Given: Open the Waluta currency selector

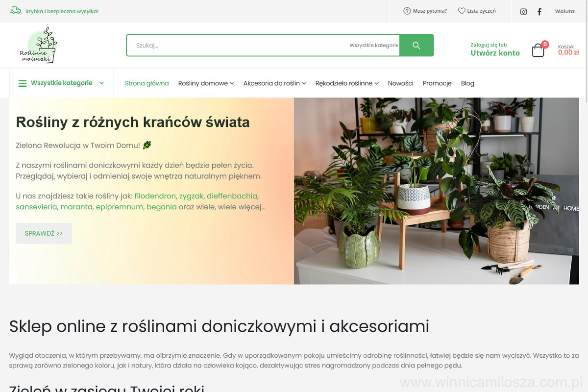Looking at the screenshot, I should [x=565, y=11].
